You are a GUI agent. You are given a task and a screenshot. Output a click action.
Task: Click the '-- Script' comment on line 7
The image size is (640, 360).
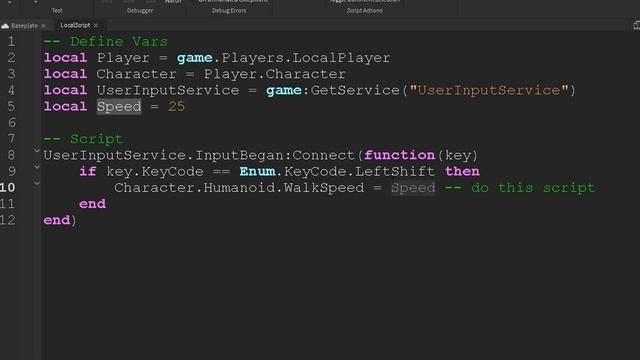pyautogui.click(x=83, y=139)
